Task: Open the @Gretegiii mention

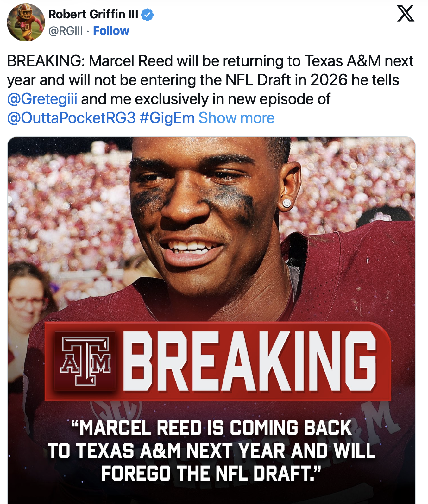Action: (42, 99)
